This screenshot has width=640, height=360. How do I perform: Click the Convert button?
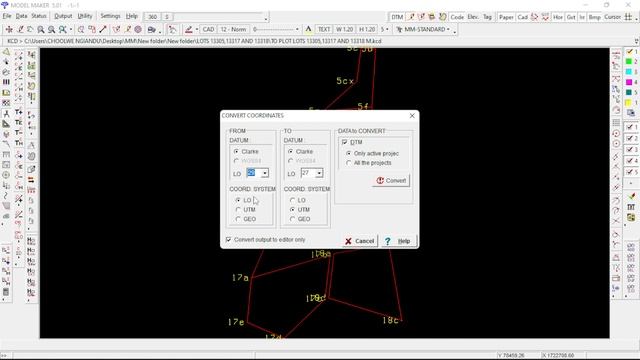(x=391, y=180)
